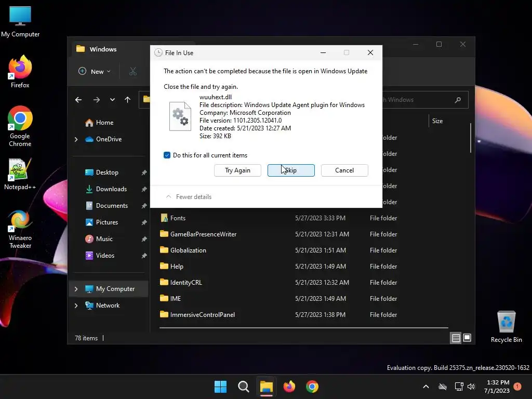532x399 pixels.
Task: Open the Recycle Bin desktop icon
Action: [x=506, y=327]
